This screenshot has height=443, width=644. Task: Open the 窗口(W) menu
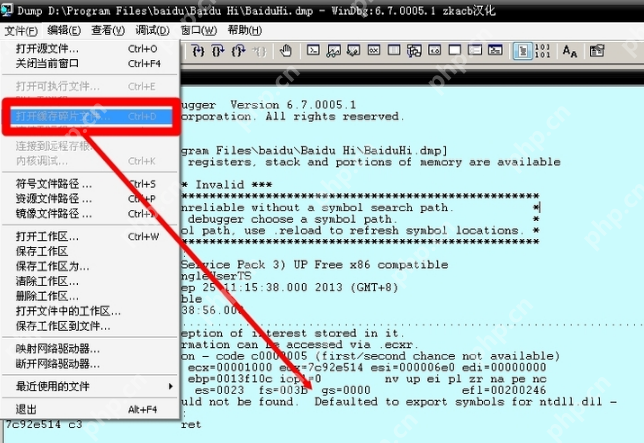click(198, 30)
